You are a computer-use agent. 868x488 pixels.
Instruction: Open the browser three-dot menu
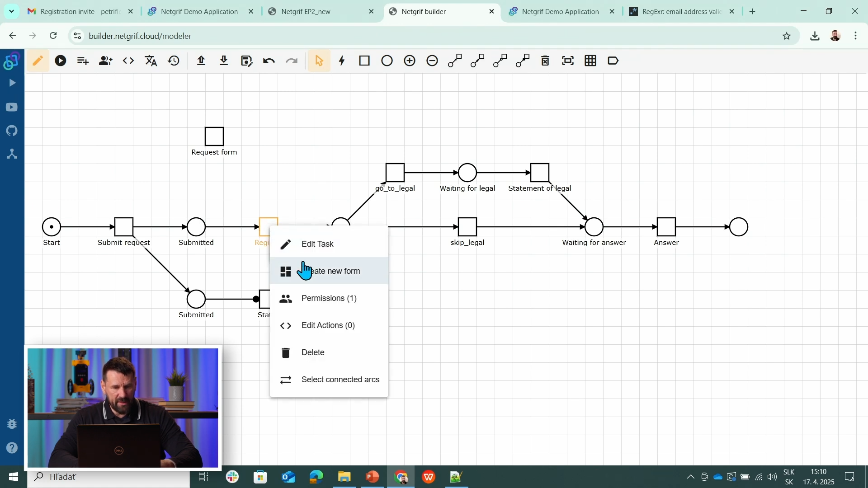click(x=856, y=36)
